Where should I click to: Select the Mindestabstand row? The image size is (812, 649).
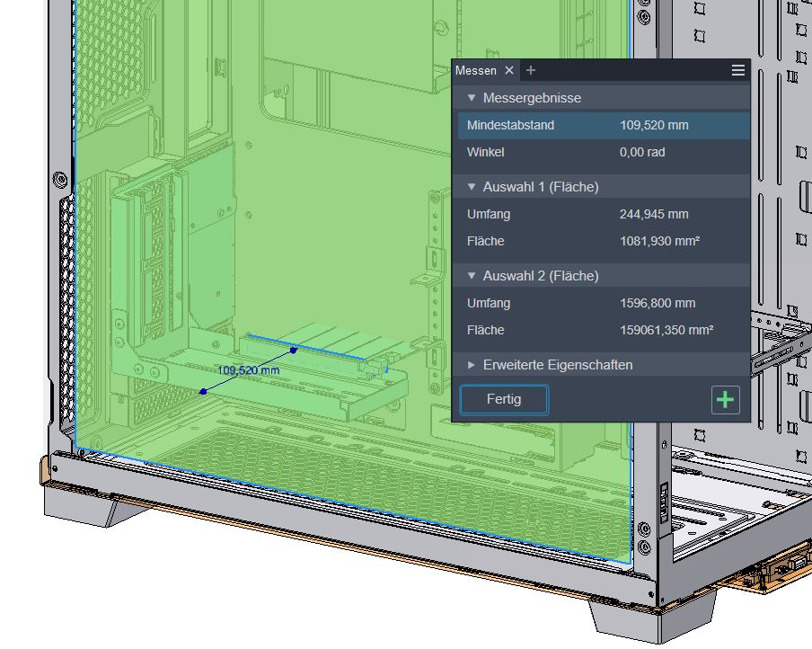click(604, 125)
